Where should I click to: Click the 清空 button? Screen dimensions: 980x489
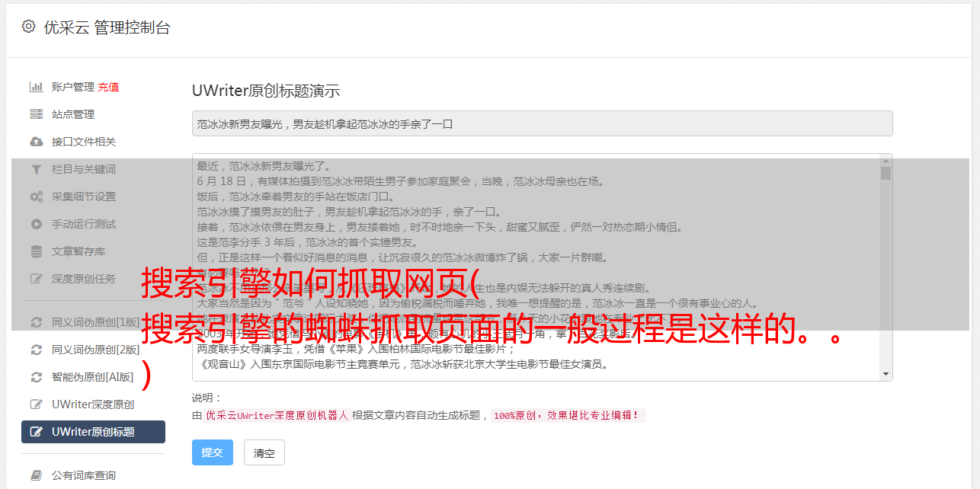tap(264, 452)
